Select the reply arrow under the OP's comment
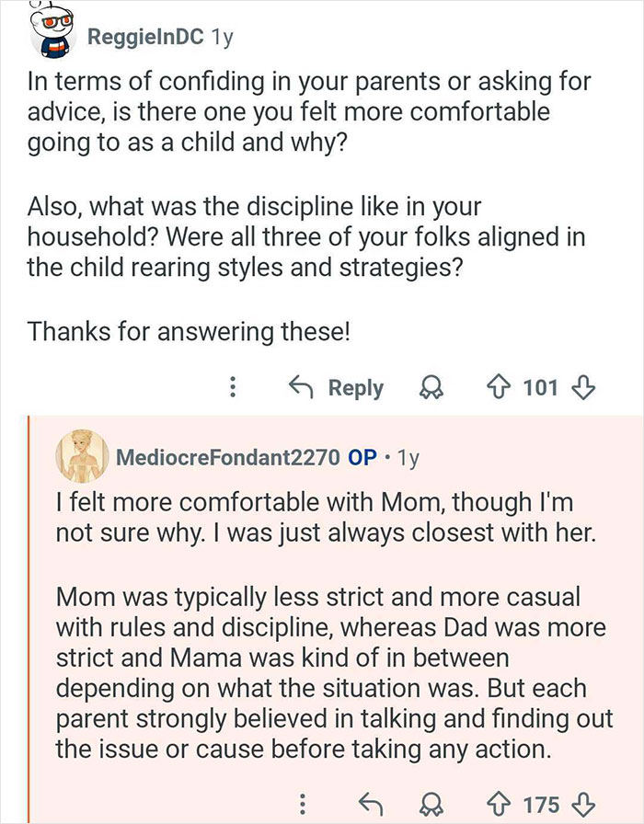This screenshot has width=644, height=824. [x=372, y=803]
